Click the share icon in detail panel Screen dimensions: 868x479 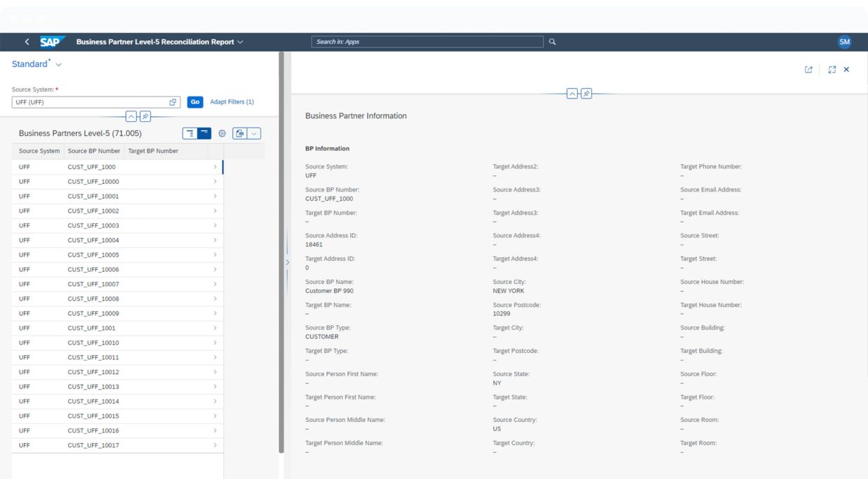coord(809,70)
